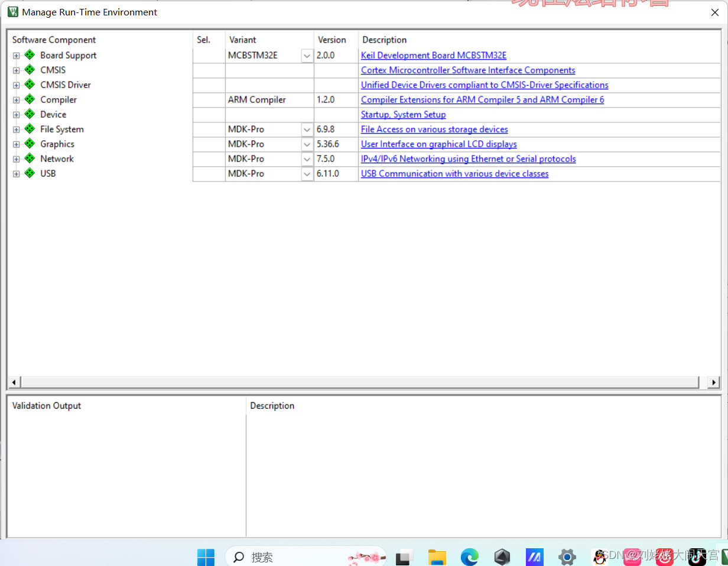Image resolution: width=728 pixels, height=566 pixels.
Task: Click the Validation Output panel header
Action: pyautogui.click(x=47, y=406)
